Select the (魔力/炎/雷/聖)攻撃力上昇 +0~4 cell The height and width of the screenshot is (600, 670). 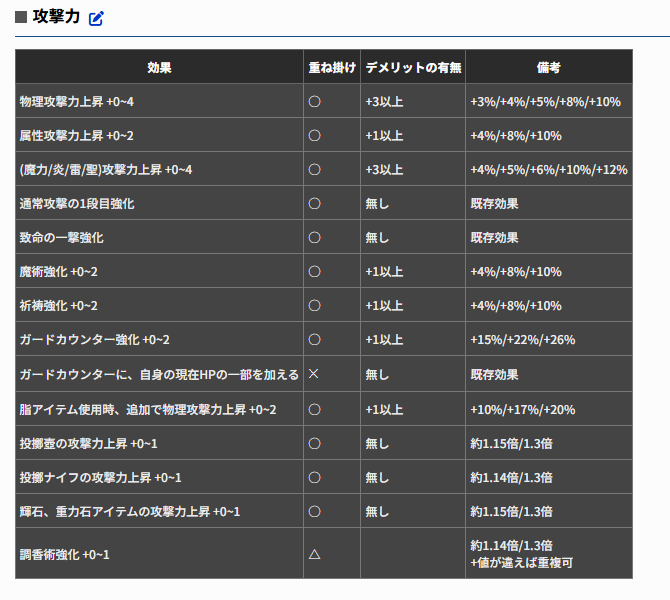(159, 170)
